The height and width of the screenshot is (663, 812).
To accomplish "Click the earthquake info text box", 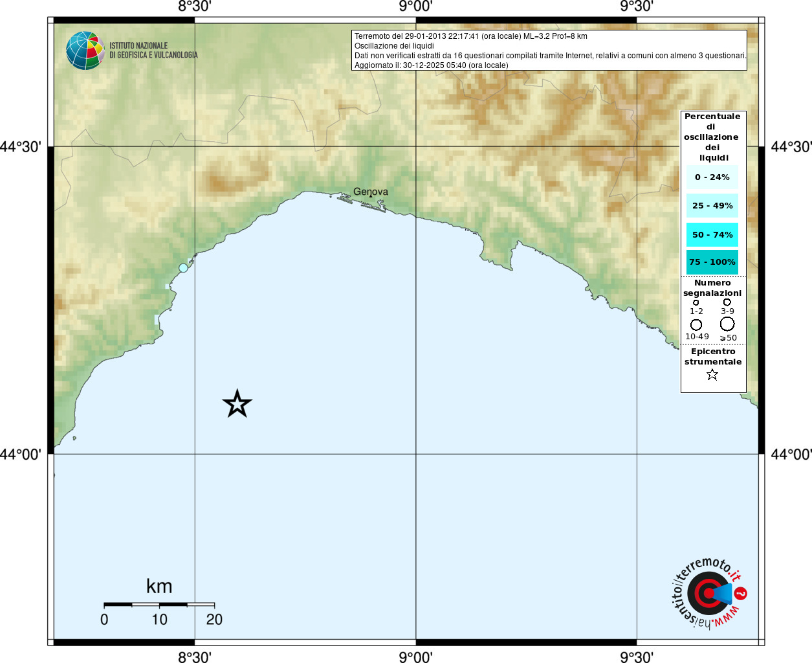I will tap(549, 51).
